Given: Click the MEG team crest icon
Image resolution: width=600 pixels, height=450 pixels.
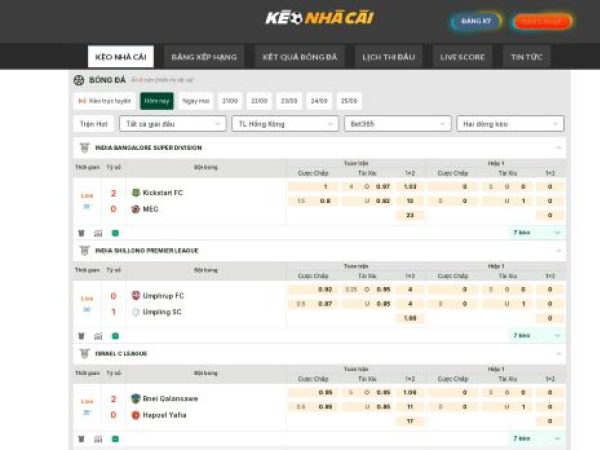Looking at the screenshot, I should click(136, 209).
